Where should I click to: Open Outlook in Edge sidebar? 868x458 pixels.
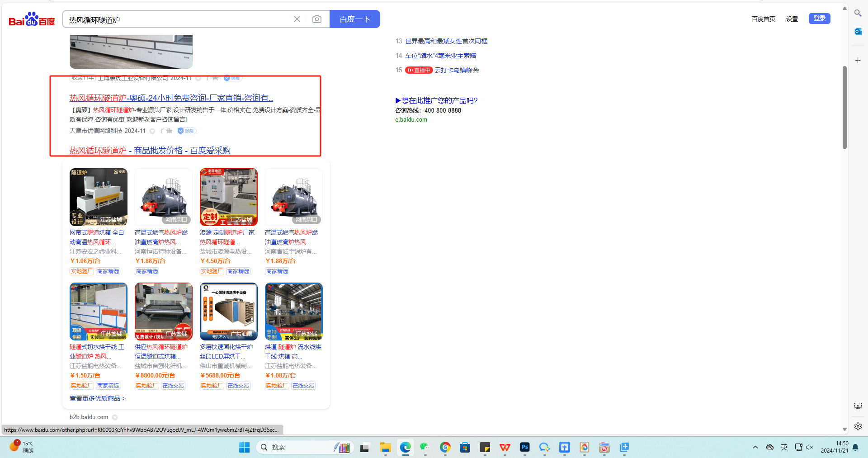point(858,31)
